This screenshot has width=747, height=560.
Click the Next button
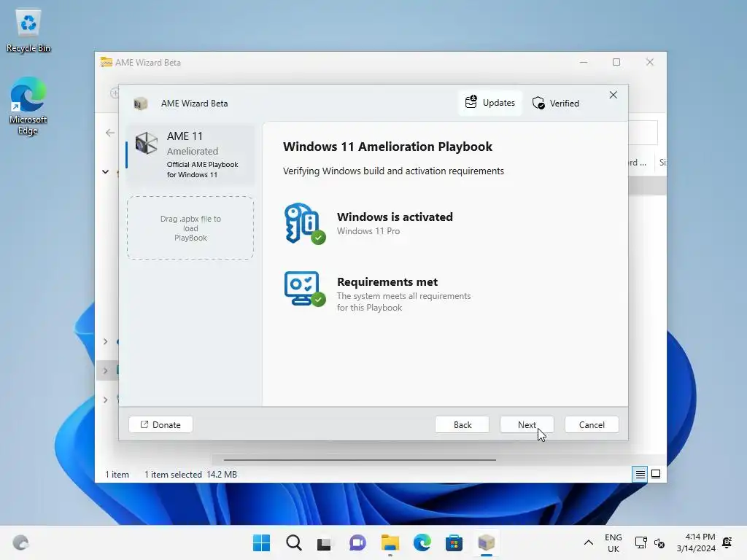coord(527,425)
